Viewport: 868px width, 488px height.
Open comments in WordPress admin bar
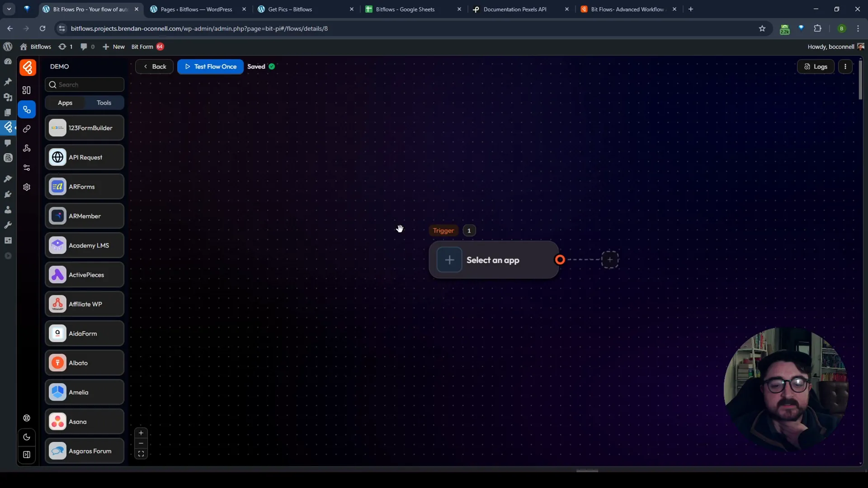click(x=87, y=47)
